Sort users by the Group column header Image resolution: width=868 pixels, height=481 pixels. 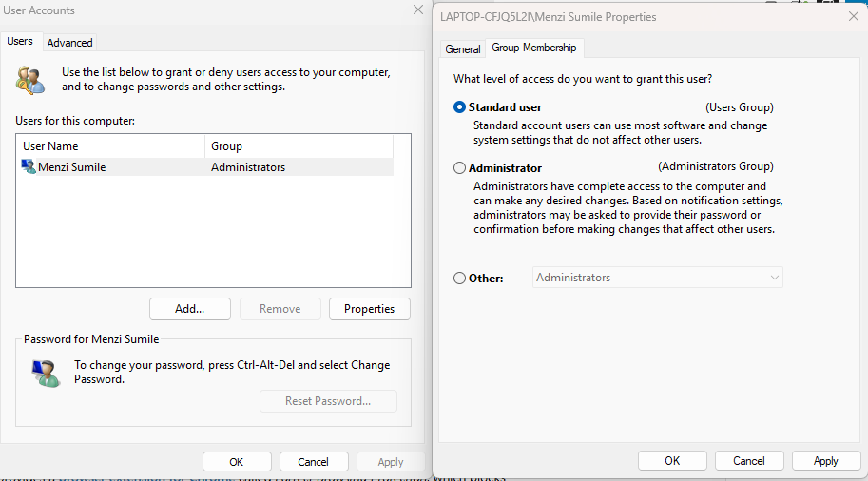click(x=299, y=146)
